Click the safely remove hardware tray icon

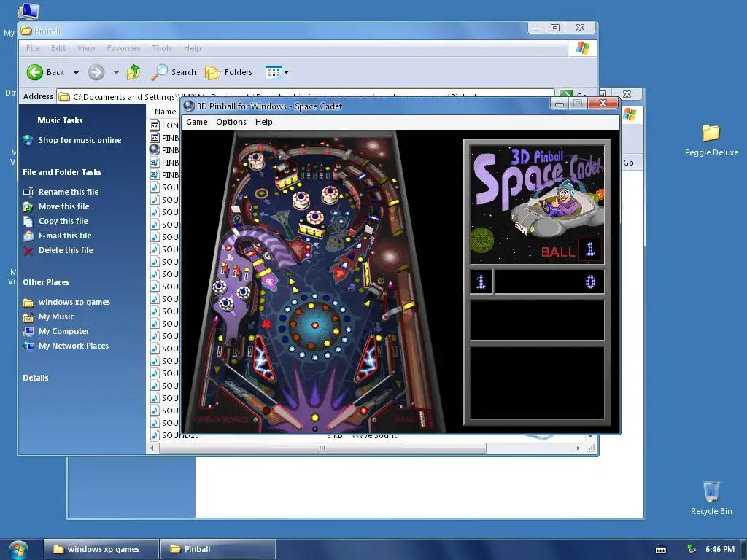click(x=692, y=550)
